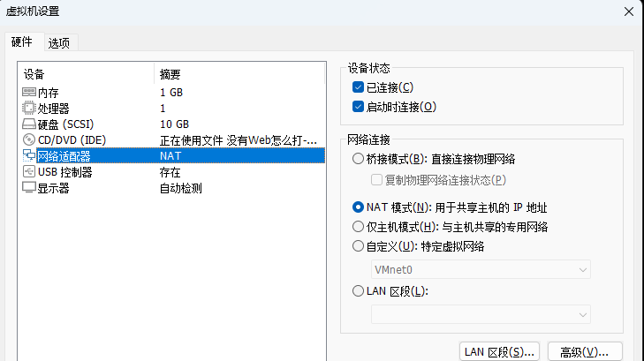Select custom 自定义(U) virtual network option
This screenshot has width=644, height=361.
point(358,246)
